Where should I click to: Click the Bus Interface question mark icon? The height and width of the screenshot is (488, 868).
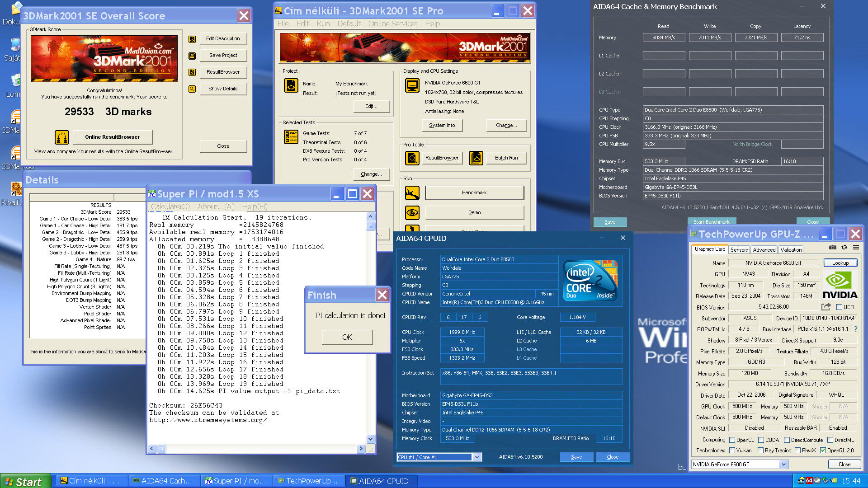click(x=855, y=329)
